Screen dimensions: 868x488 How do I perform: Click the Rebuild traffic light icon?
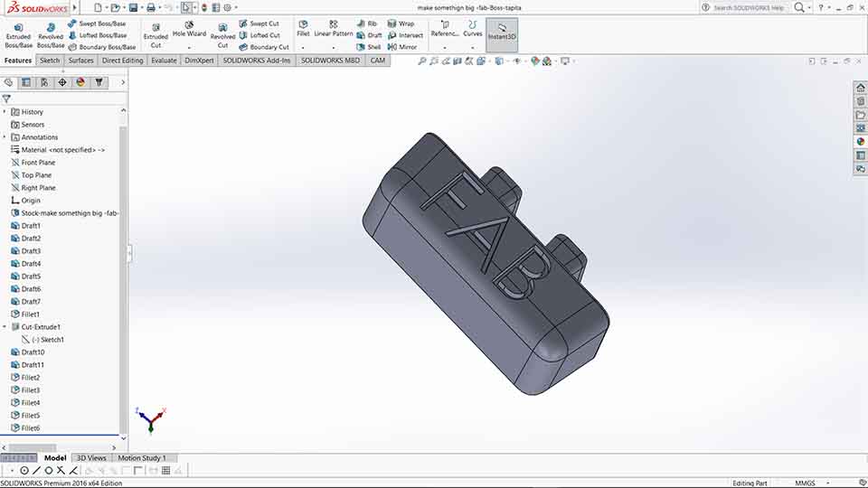point(204,8)
